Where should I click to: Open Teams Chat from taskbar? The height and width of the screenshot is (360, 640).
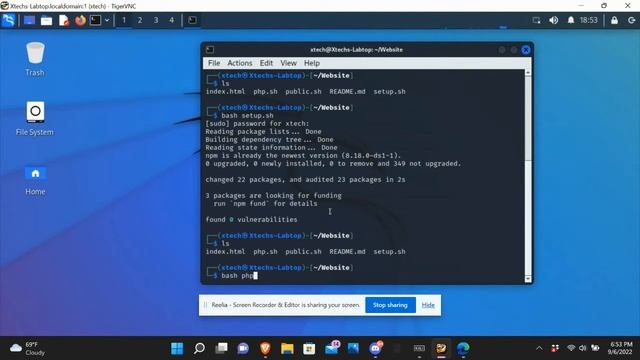point(243,348)
